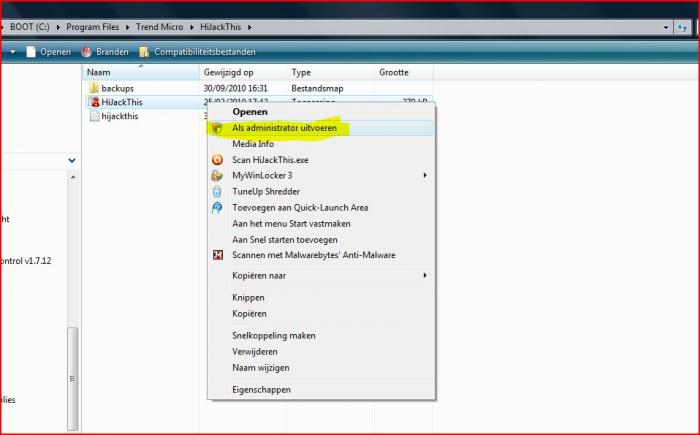Image resolution: width=700 pixels, height=435 pixels.
Task: Click the HiJackThis breadcrumb segment
Action: 221,27
